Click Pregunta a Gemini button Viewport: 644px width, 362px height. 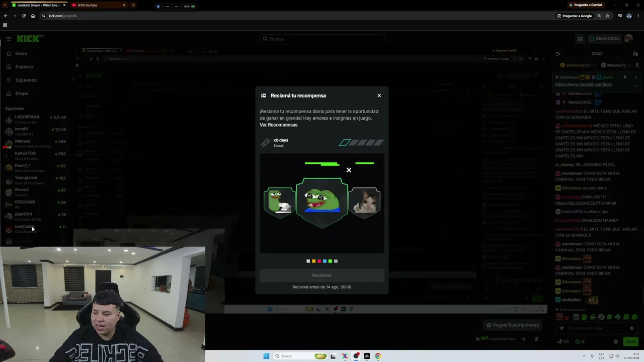click(585, 5)
